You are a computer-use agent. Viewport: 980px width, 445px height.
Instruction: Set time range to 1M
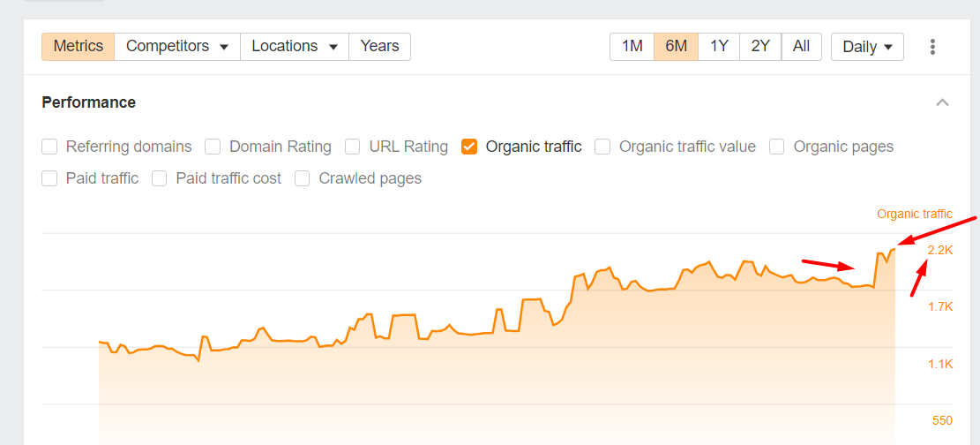coord(632,47)
